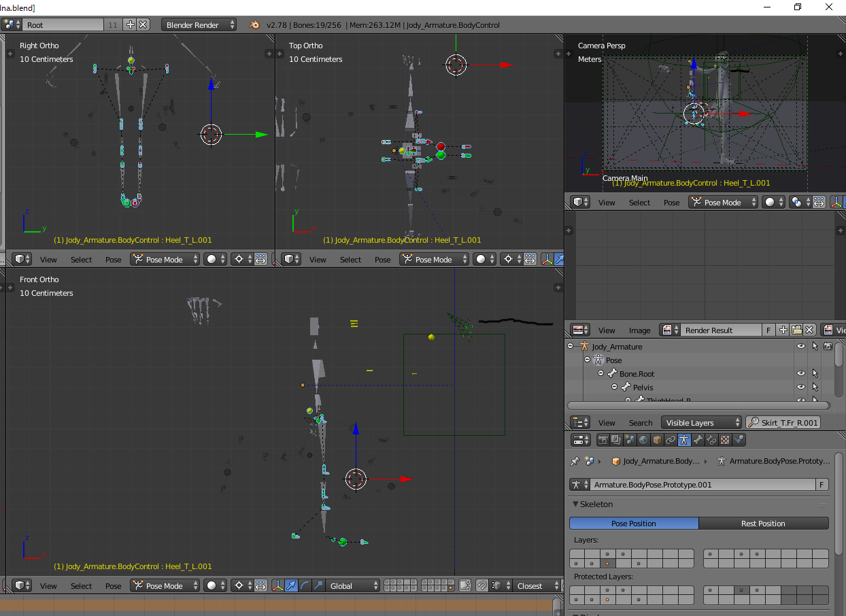The height and width of the screenshot is (616, 846).
Task: Open the Render properties tab icon
Action: (603, 440)
